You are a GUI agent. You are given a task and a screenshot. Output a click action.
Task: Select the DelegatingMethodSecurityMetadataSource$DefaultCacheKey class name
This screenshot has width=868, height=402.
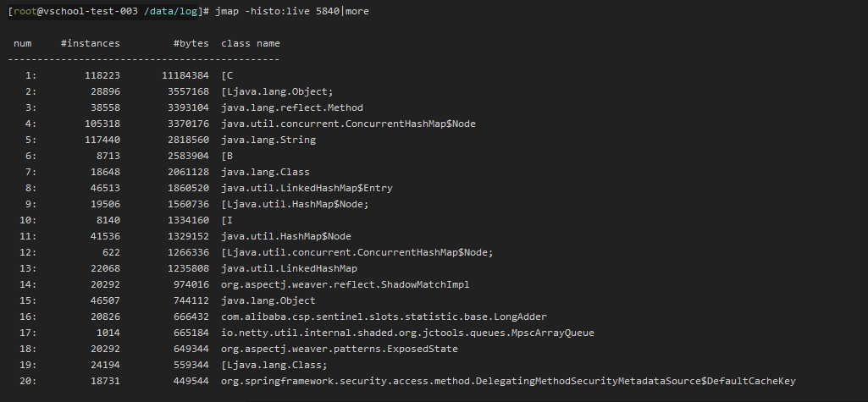[x=508, y=381]
